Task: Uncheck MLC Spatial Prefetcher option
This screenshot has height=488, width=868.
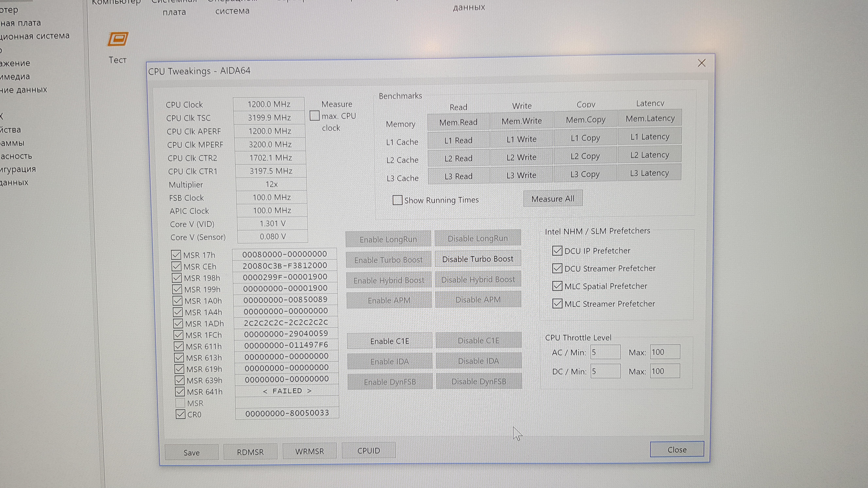Action: pos(557,286)
